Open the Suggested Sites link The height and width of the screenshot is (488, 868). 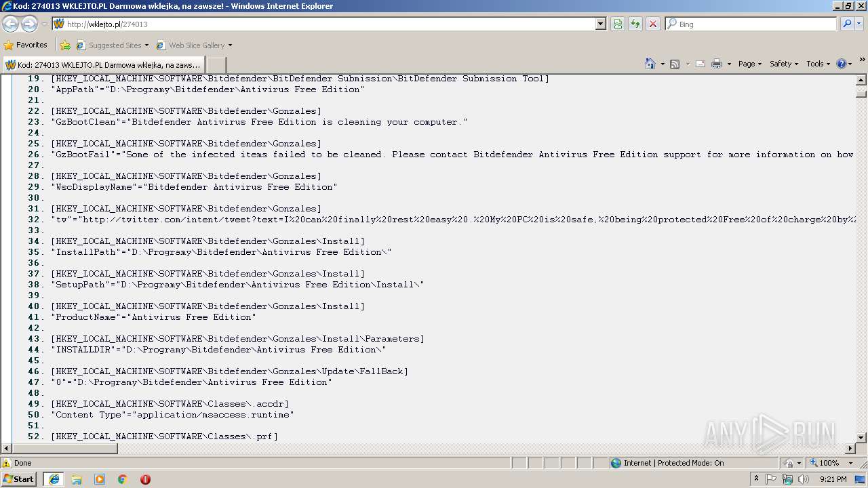(113, 45)
